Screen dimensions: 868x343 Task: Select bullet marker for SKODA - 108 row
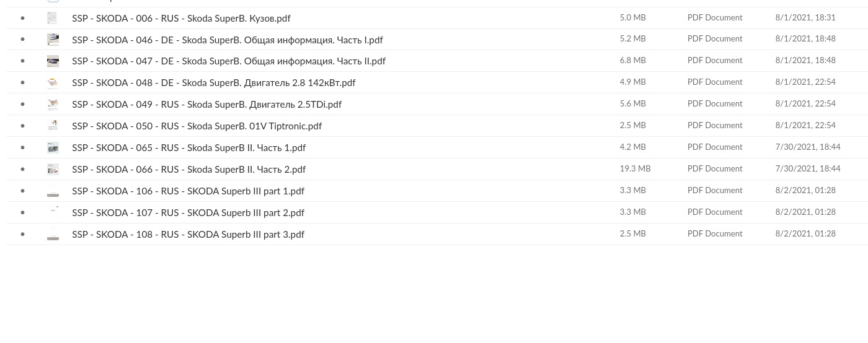pos(23,234)
